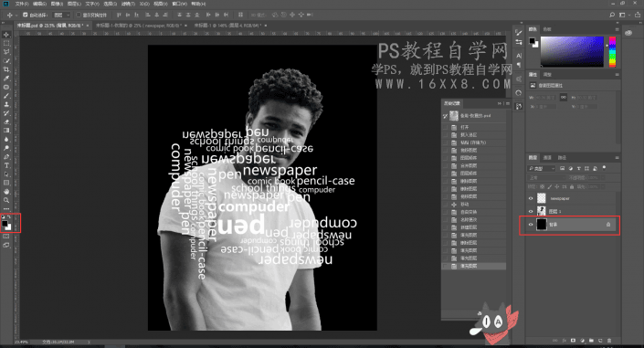
Task: Click the foreground color swatch in toolbox
Action: click(x=5, y=224)
